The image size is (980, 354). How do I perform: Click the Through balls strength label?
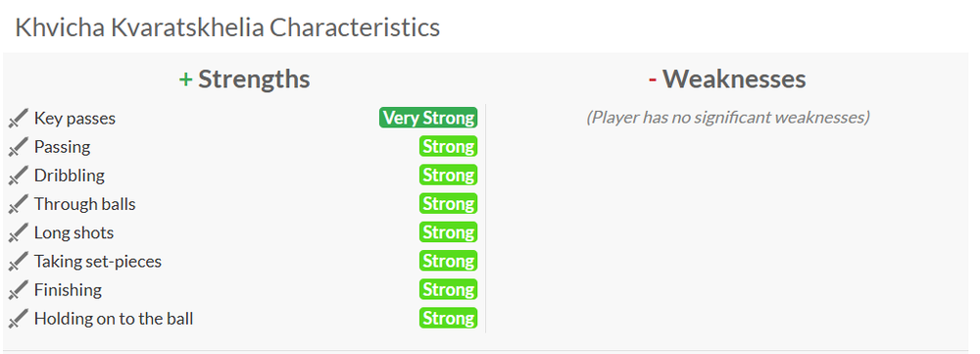[85, 204]
